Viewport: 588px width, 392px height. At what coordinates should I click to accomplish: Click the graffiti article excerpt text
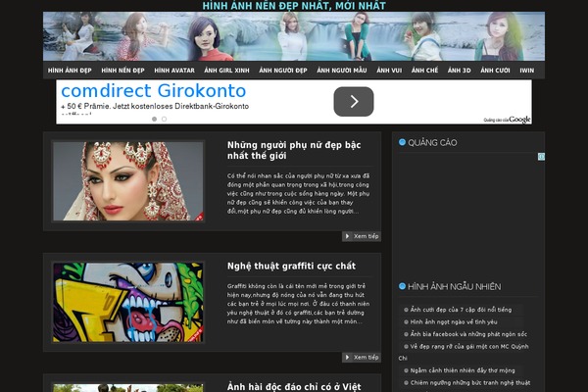(x=299, y=304)
